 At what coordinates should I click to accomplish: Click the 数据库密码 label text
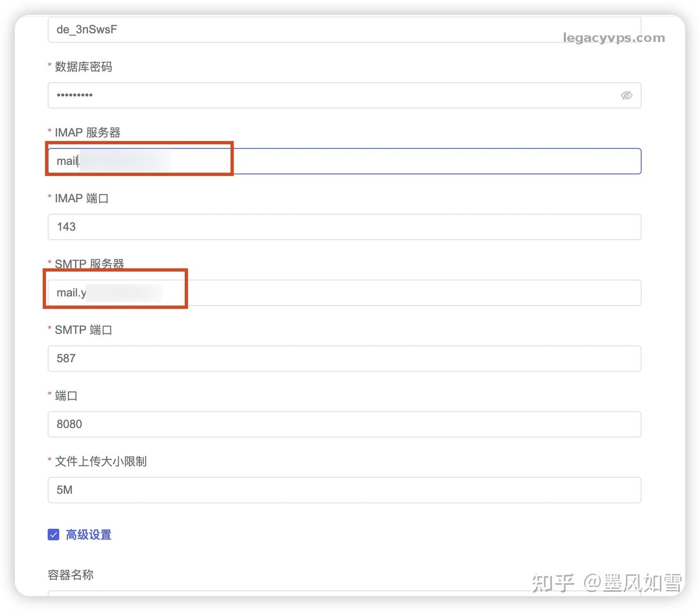click(83, 67)
